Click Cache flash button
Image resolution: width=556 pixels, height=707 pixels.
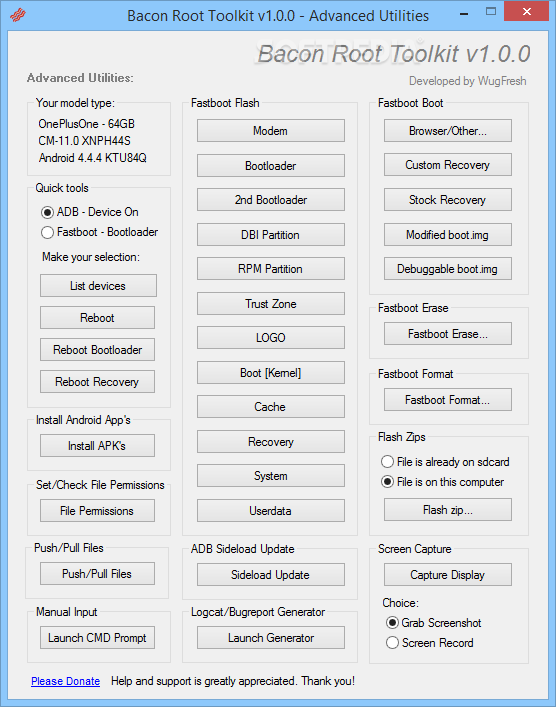(271, 407)
